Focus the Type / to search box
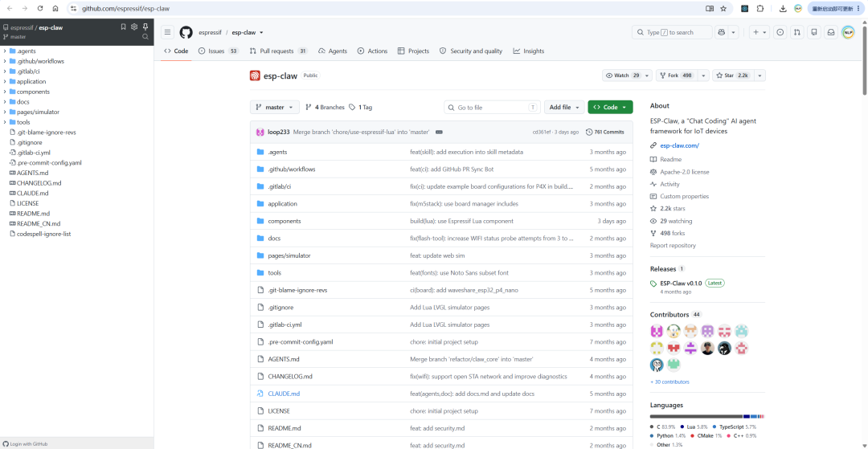 click(x=672, y=32)
